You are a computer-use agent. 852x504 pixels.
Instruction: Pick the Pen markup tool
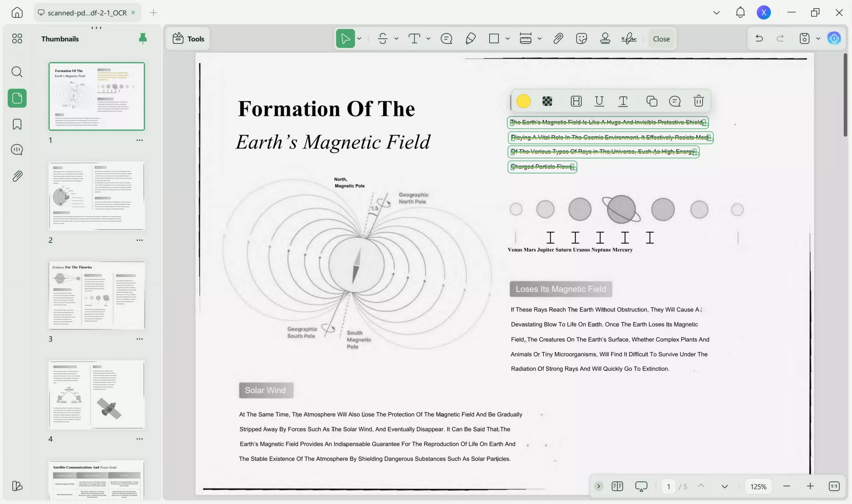471,38
